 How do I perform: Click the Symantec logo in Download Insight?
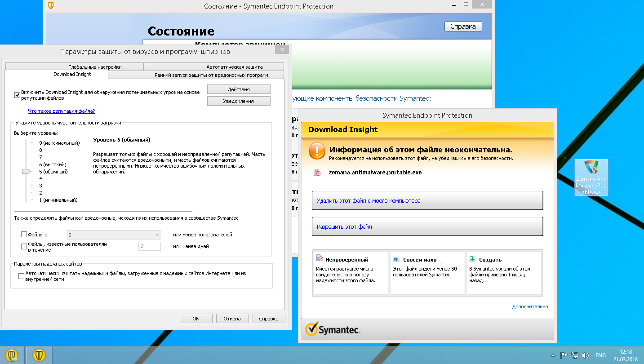(333, 329)
